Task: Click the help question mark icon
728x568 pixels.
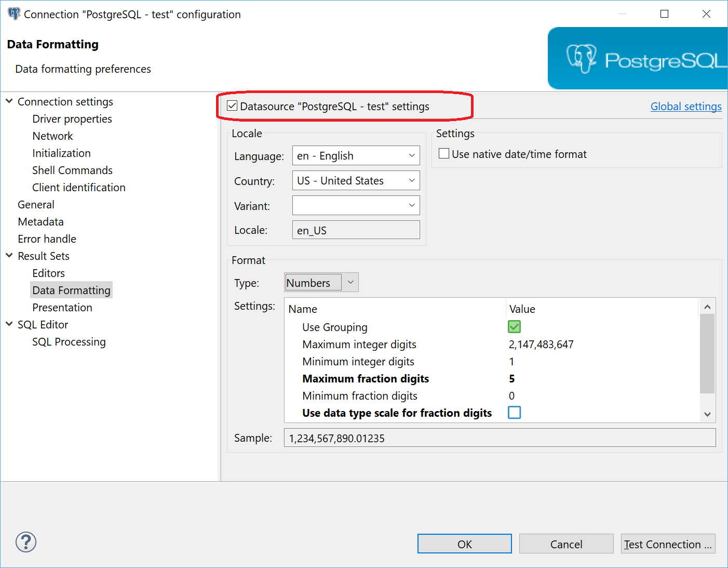Action: pyautogui.click(x=26, y=542)
